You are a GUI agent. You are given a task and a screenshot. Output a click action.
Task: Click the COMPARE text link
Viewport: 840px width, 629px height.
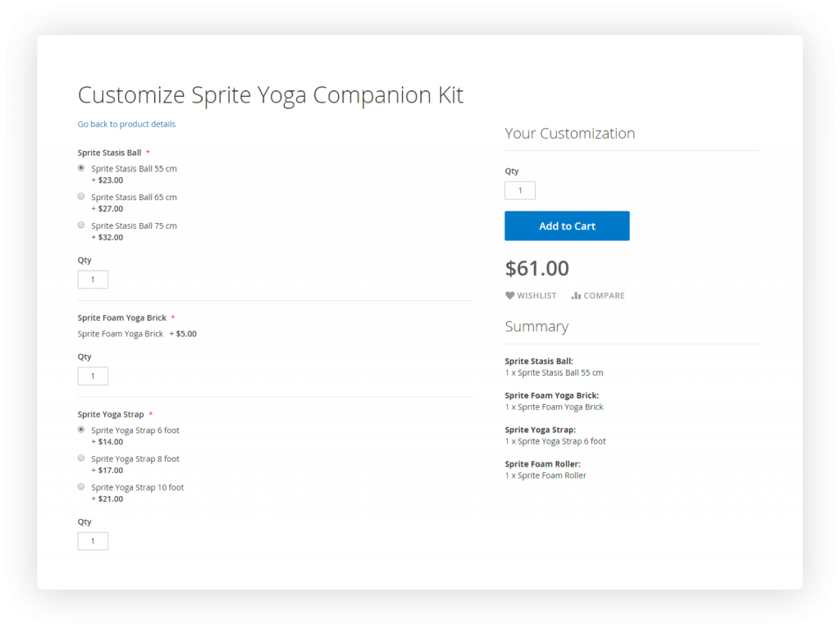coord(604,295)
